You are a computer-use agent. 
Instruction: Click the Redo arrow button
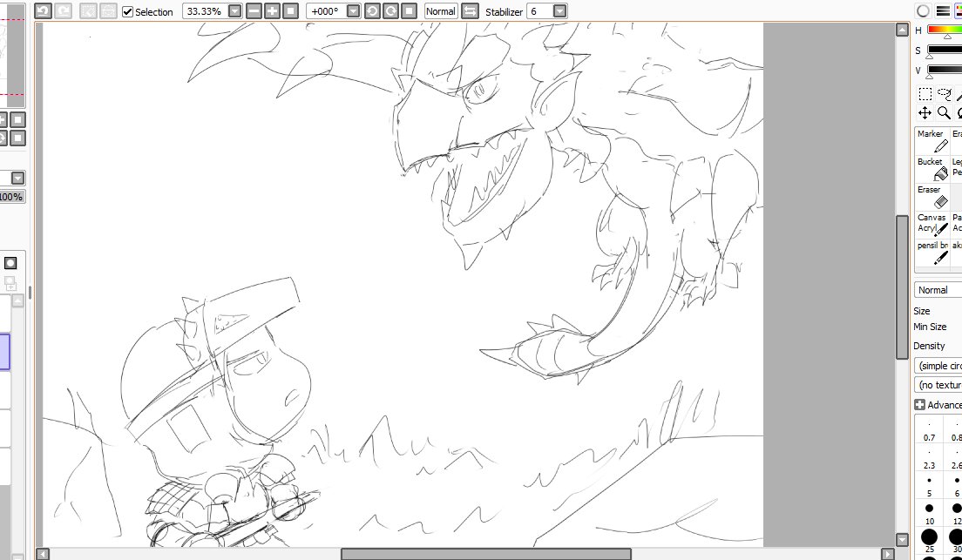pos(63,11)
